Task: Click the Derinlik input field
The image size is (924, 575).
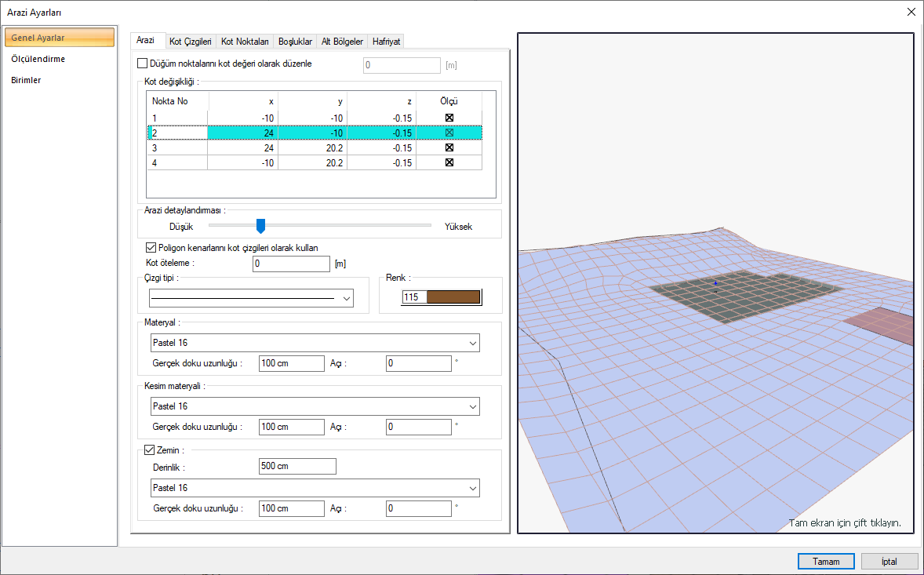Action: point(296,467)
